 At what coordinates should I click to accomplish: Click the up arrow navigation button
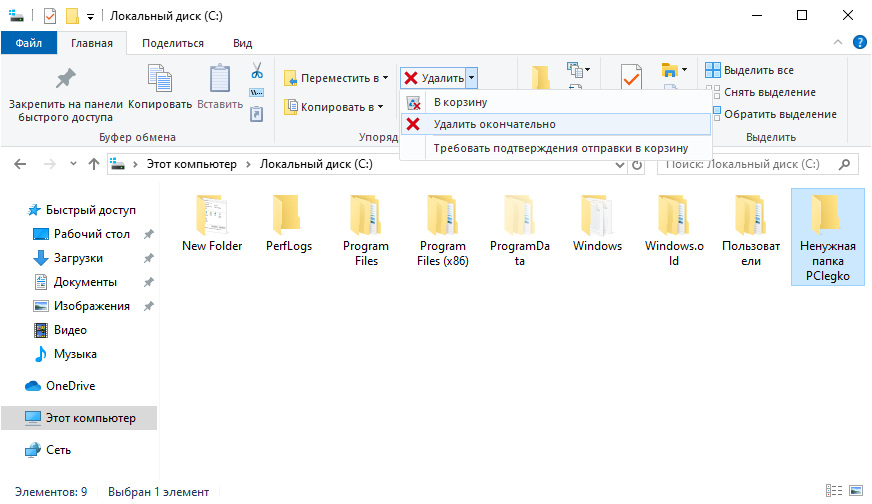pyautogui.click(x=94, y=164)
